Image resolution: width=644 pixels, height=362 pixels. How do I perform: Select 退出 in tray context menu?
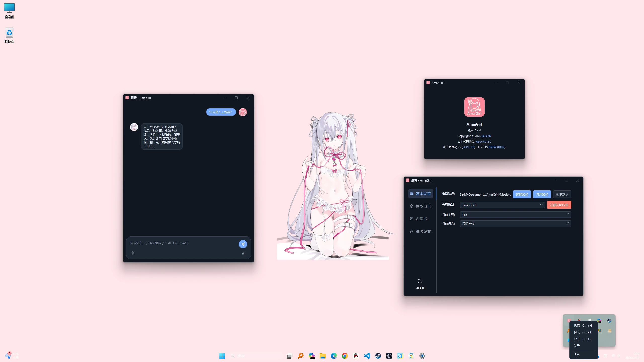[x=583, y=355]
